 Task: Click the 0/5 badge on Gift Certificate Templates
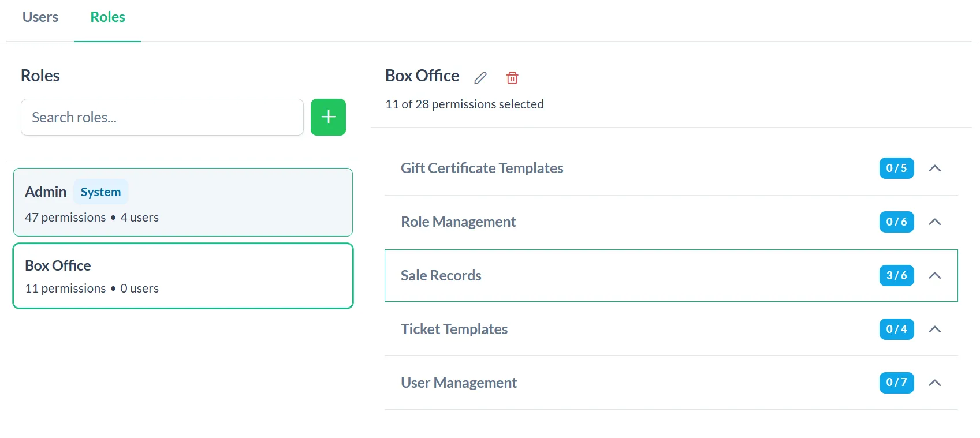pyautogui.click(x=896, y=168)
